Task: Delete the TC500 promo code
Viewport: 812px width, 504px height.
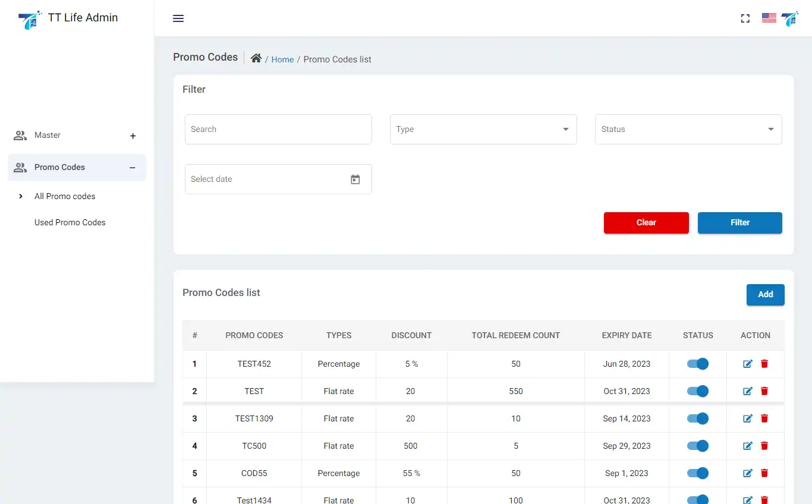Action: click(764, 446)
